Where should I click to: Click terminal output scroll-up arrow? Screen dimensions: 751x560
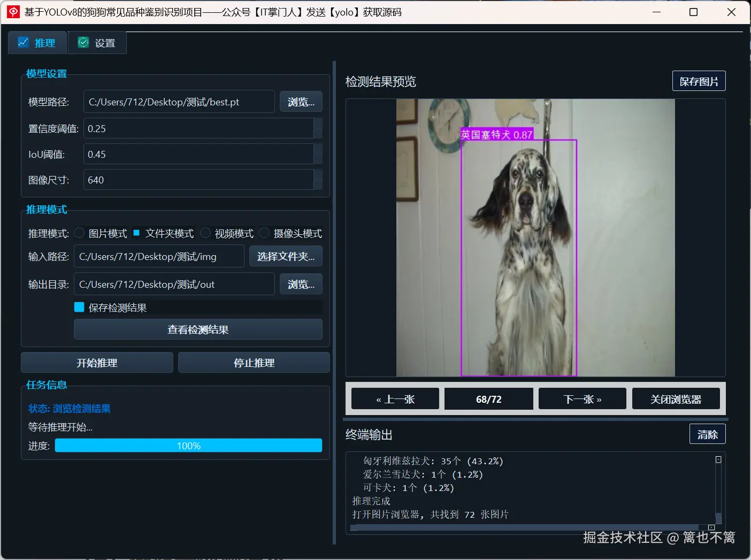click(718, 459)
